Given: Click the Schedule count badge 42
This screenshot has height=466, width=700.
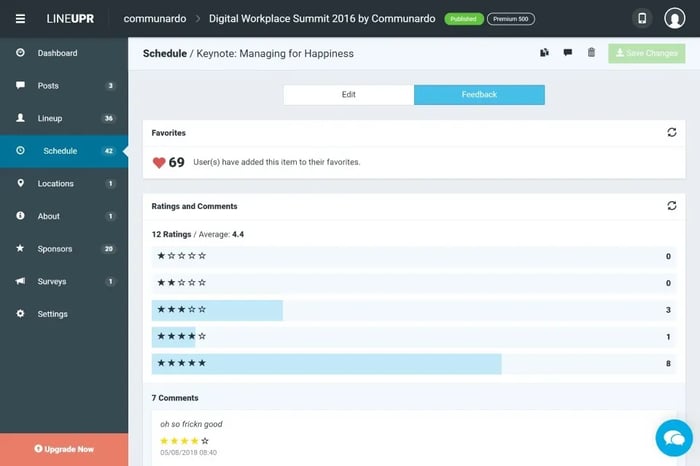Looking at the screenshot, I should coord(108,151).
